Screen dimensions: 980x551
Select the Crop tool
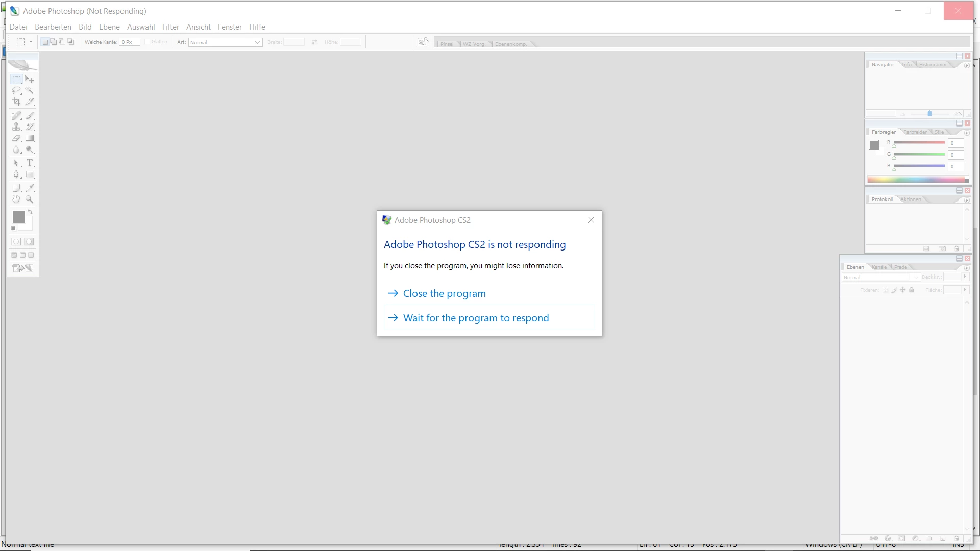(x=16, y=102)
